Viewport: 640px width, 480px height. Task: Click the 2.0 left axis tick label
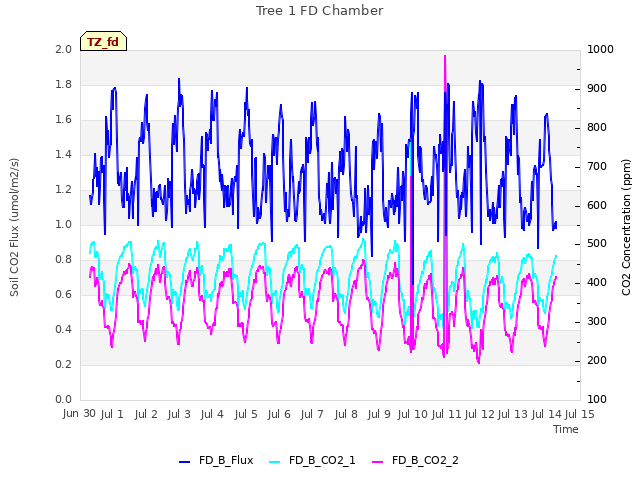[63, 49]
